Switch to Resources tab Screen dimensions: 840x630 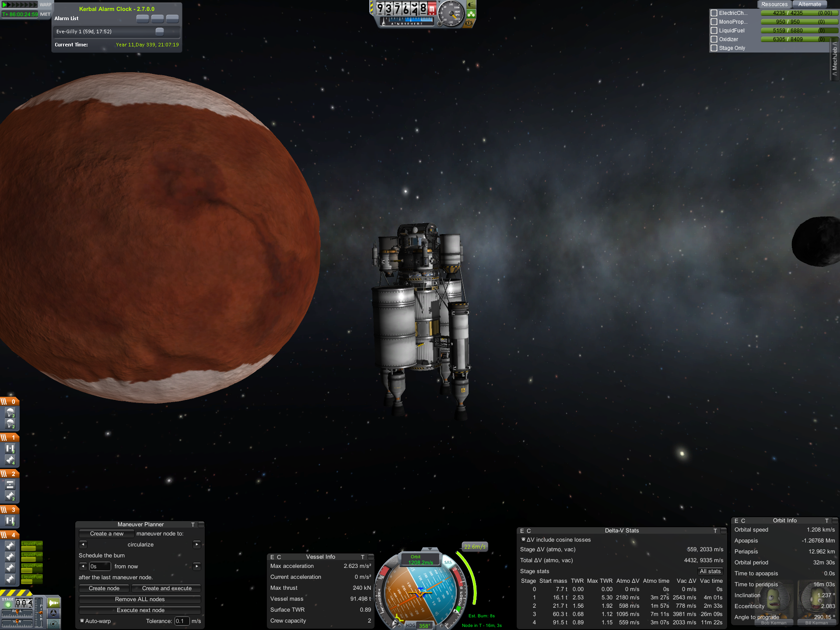pyautogui.click(x=774, y=4)
